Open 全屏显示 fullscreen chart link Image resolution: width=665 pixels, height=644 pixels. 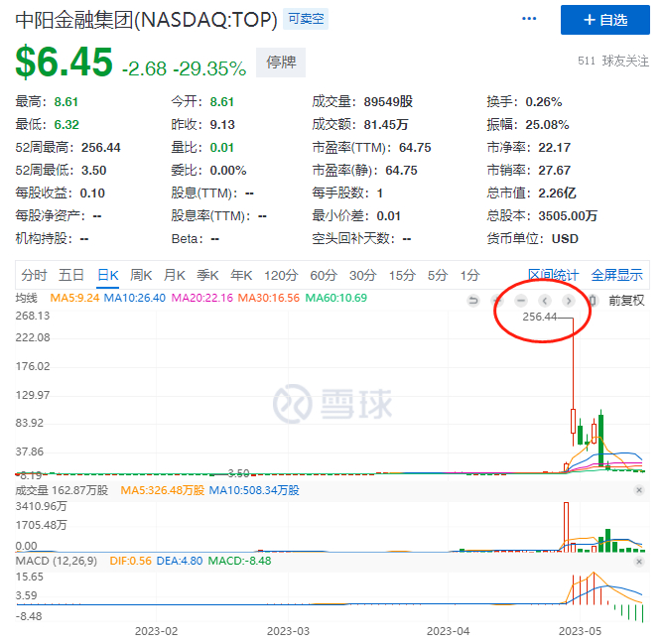tap(616, 275)
